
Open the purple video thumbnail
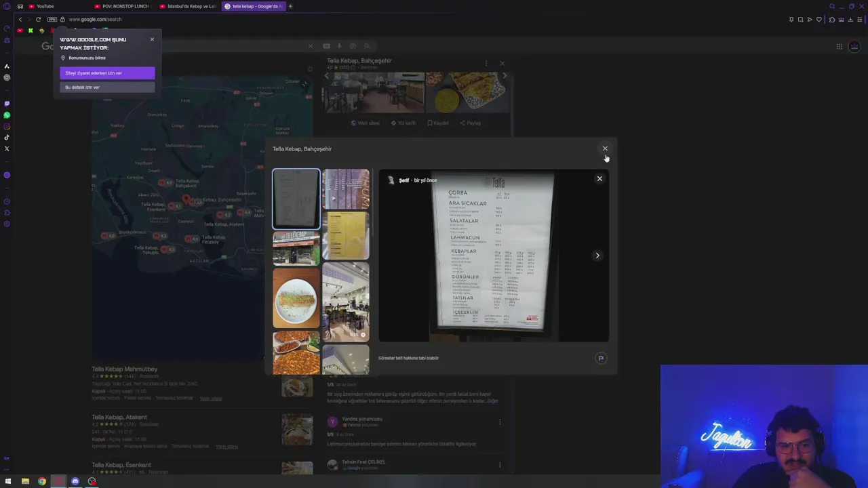[x=346, y=189]
